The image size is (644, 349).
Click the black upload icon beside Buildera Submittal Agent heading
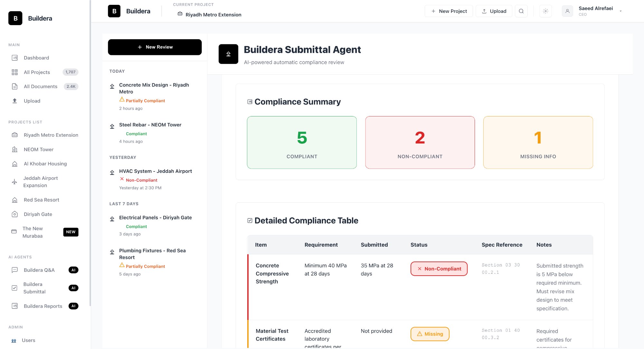click(228, 54)
